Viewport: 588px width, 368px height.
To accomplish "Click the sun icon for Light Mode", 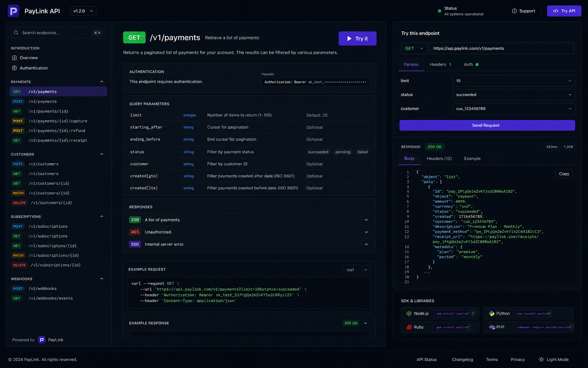I will click(x=541, y=359).
